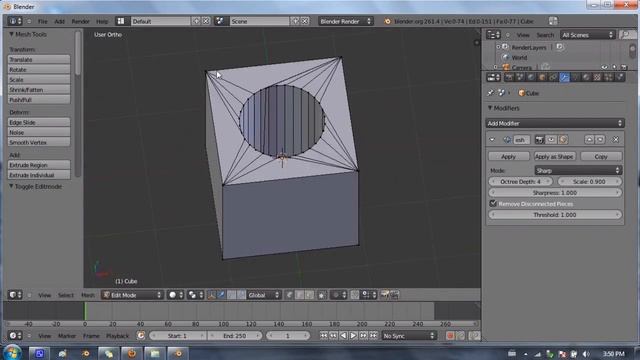Open the World properties tab
Screen dimensions: 640x360
pos(531,77)
